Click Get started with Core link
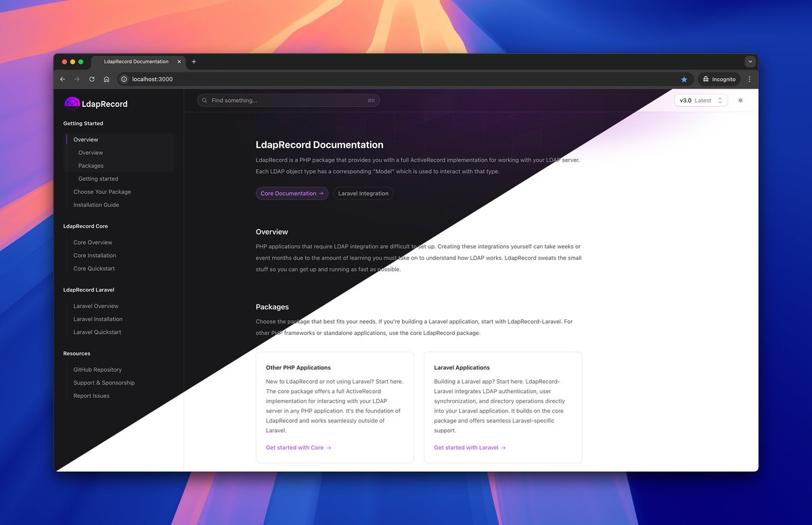This screenshot has width=812, height=525. [x=298, y=448]
